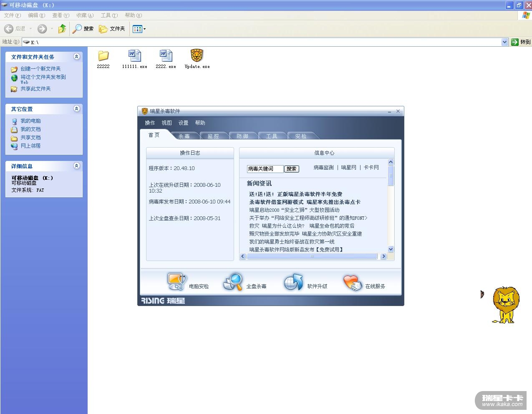This screenshot has height=414, width=532.
Task: Click the Explorer Forward arrow button
Action: tap(42, 29)
